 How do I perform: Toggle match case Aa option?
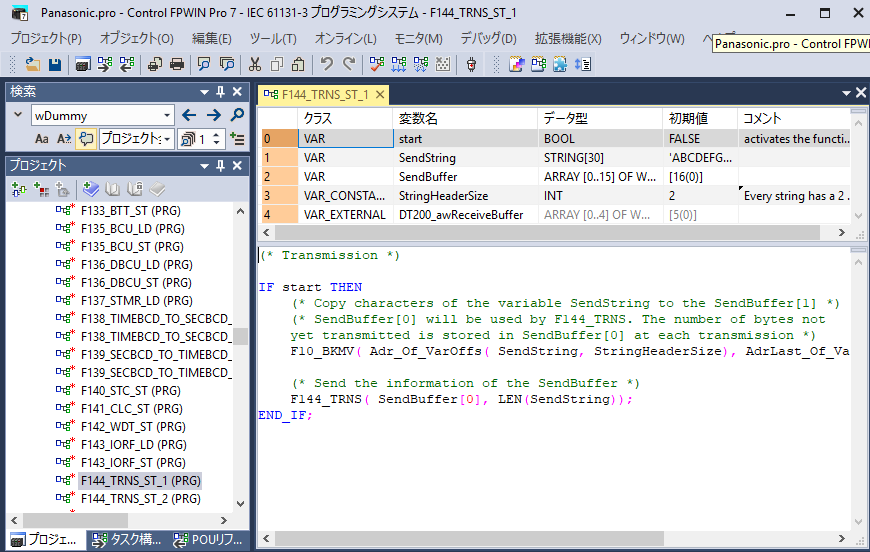tap(42, 139)
